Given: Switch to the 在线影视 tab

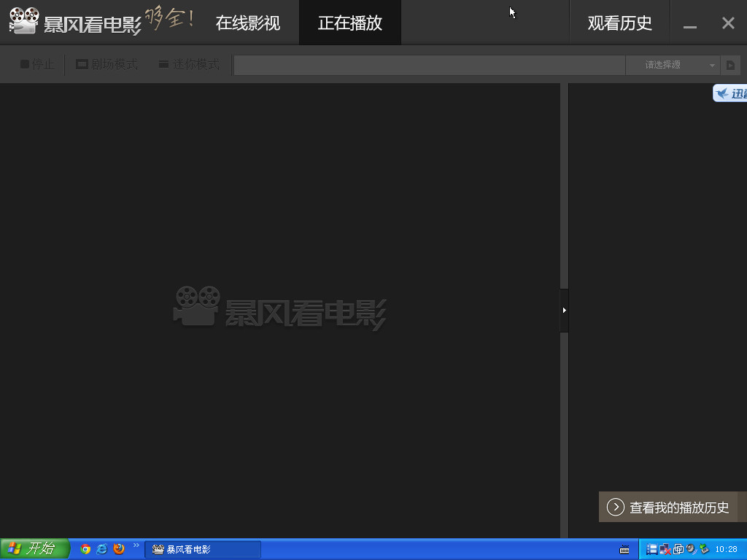Looking at the screenshot, I should tap(248, 23).
